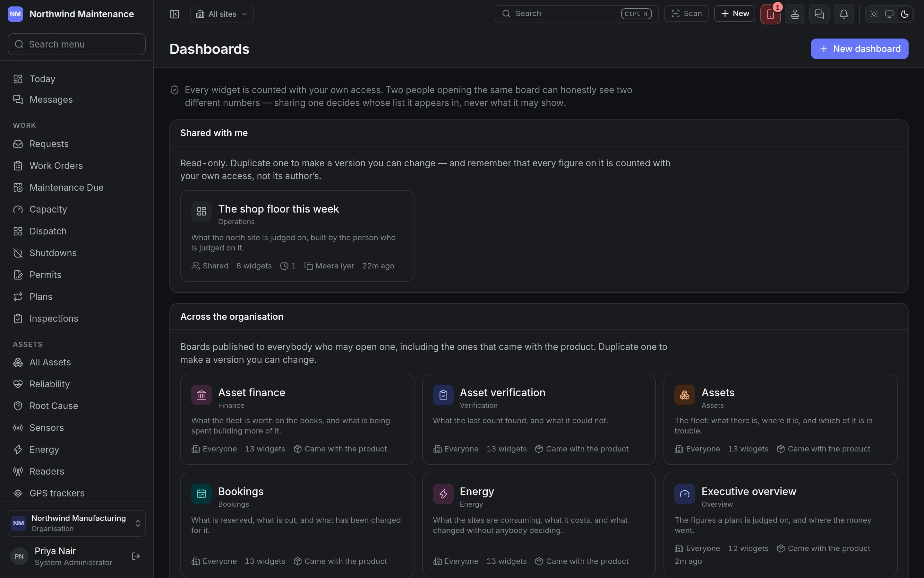Screen dimensions: 924x578
Task: Open the Executive overview dashboard
Action: 781,525
